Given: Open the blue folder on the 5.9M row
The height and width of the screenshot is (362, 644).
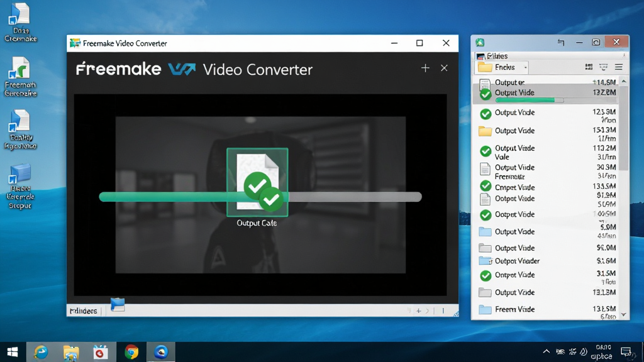Looking at the screenshot, I should coord(485,232).
